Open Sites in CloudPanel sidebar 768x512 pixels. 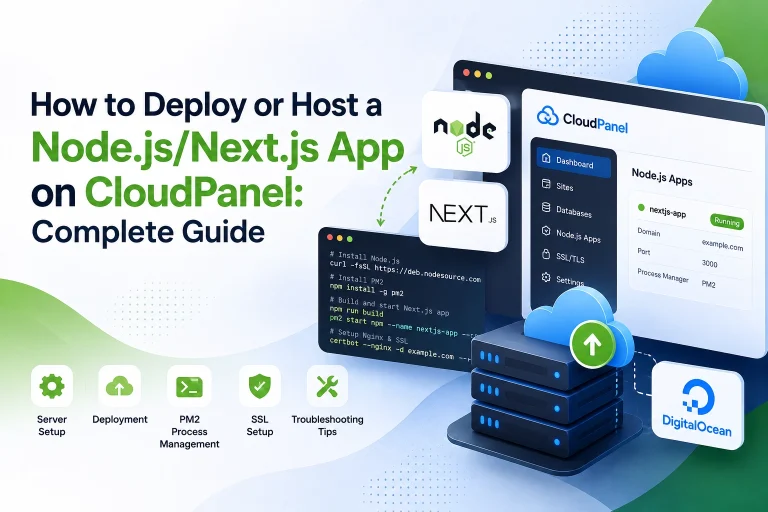(557, 185)
